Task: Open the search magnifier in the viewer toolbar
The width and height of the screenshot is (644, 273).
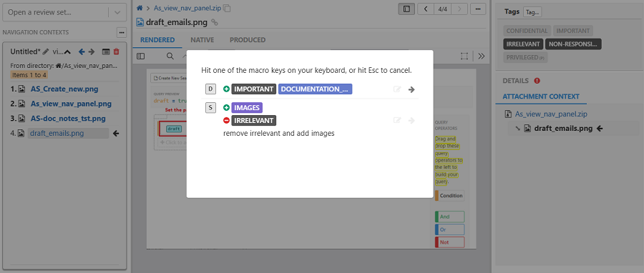Action: coord(170,56)
